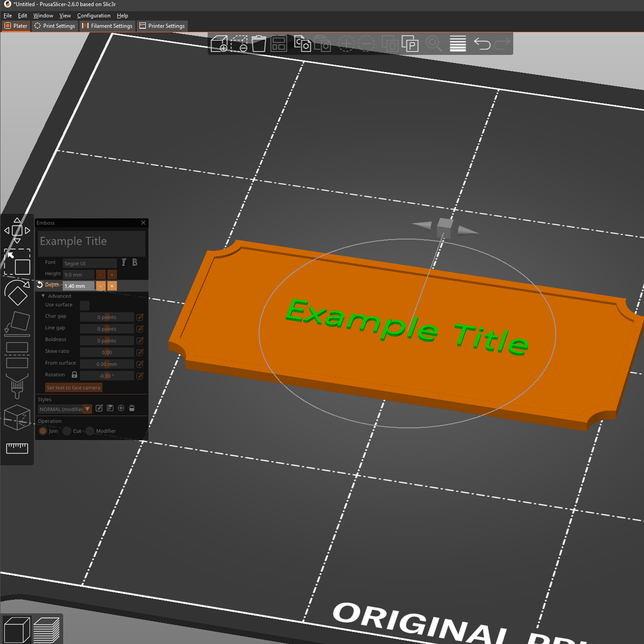Select the Cut operation radio button
This screenshot has height=644, width=644.
[x=67, y=431]
